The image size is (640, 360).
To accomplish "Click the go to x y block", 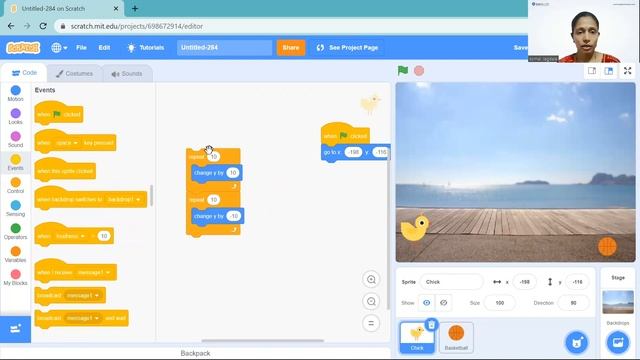I will tap(355, 152).
